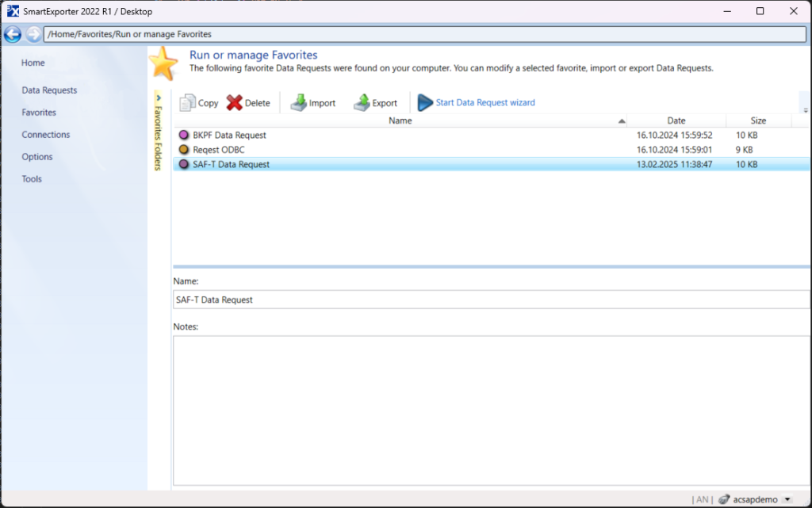Viewport: 812px width, 508px height.
Task: Toggle sort order arrow on Name column
Action: (x=622, y=121)
